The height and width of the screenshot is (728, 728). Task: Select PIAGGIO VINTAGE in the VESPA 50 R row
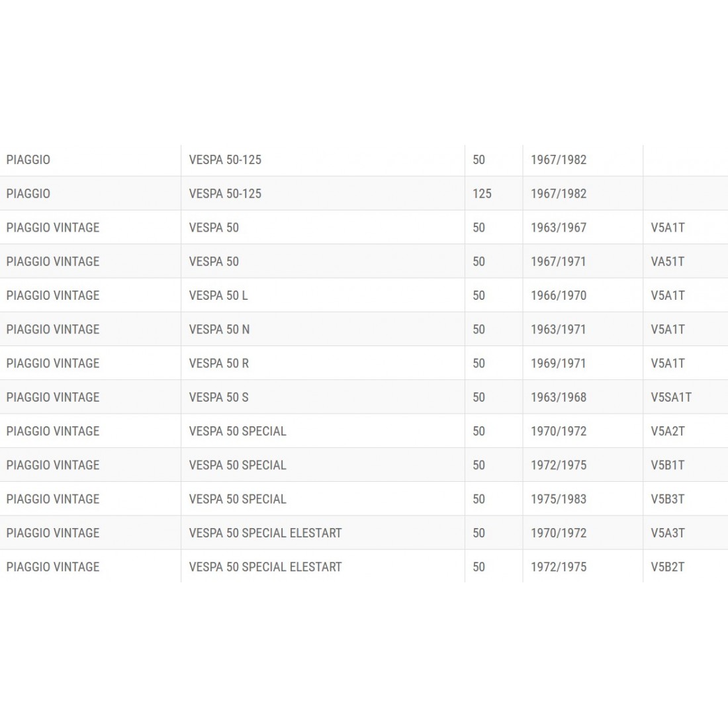click(x=53, y=363)
